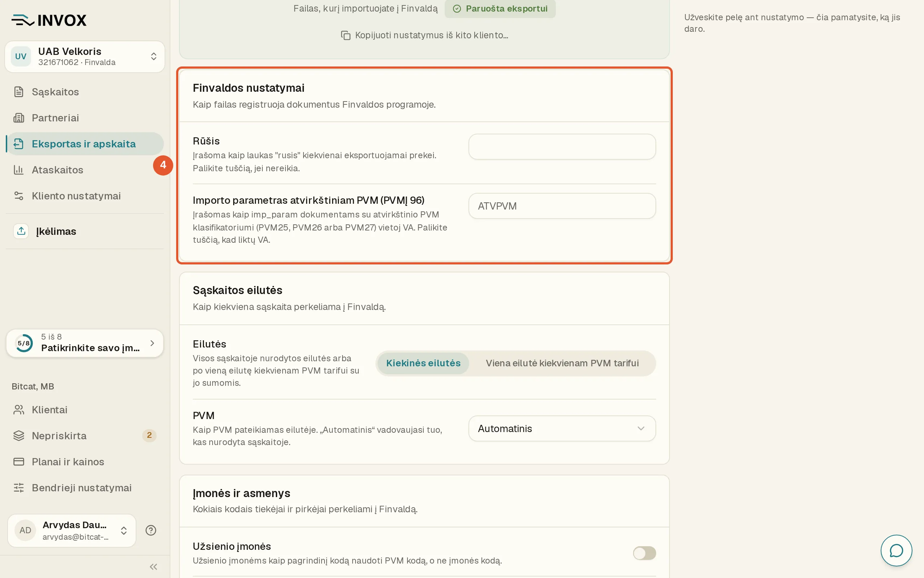This screenshot has width=924, height=578.
Task: Click the Paruošta eksportui status badge
Action: pos(500,9)
